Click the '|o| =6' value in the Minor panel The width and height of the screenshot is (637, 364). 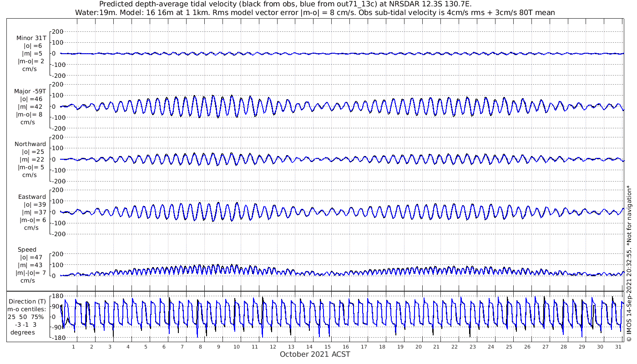click(x=33, y=46)
